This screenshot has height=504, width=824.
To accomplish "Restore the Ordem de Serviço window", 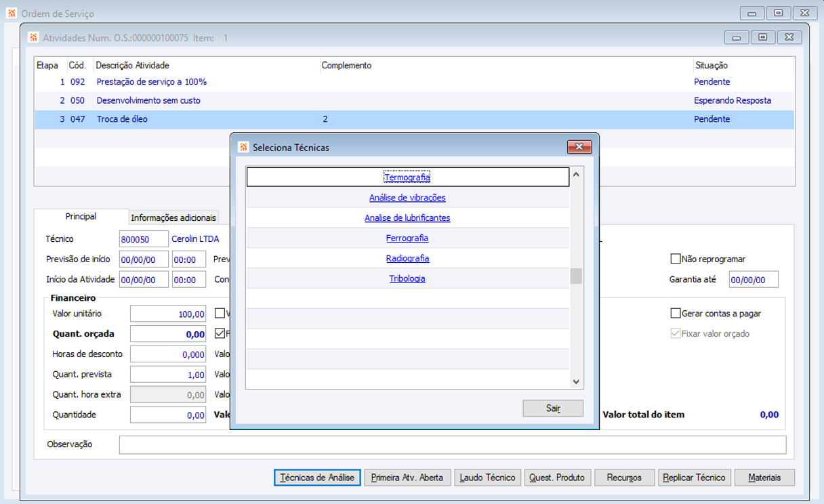I will coord(779,13).
